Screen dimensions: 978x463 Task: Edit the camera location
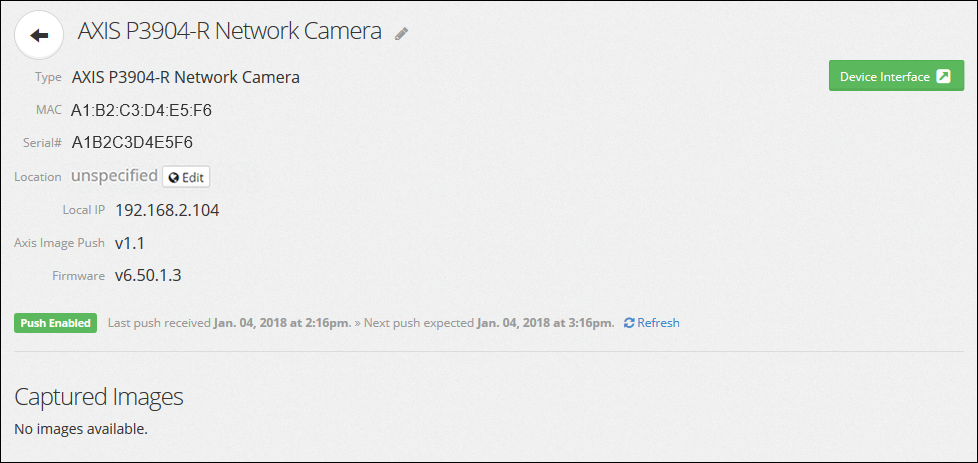point(186,177)
